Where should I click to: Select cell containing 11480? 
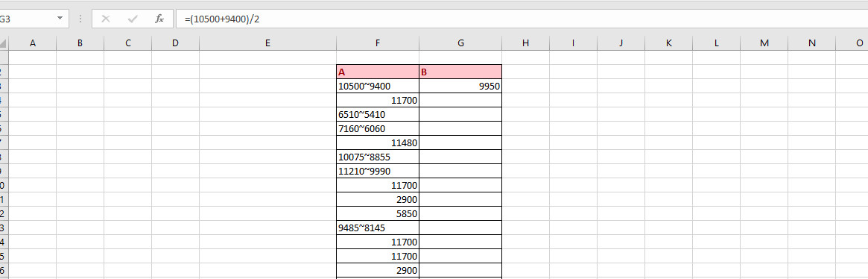coord(378,142)
